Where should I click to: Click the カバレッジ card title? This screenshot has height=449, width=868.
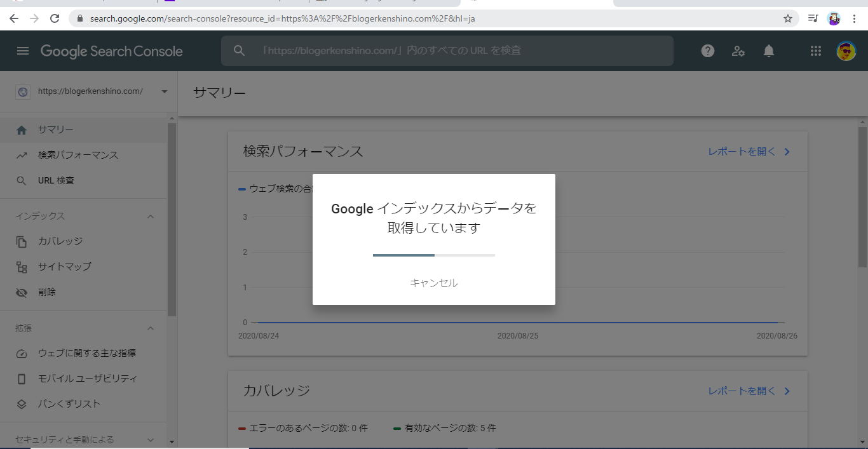coord(276,391)
